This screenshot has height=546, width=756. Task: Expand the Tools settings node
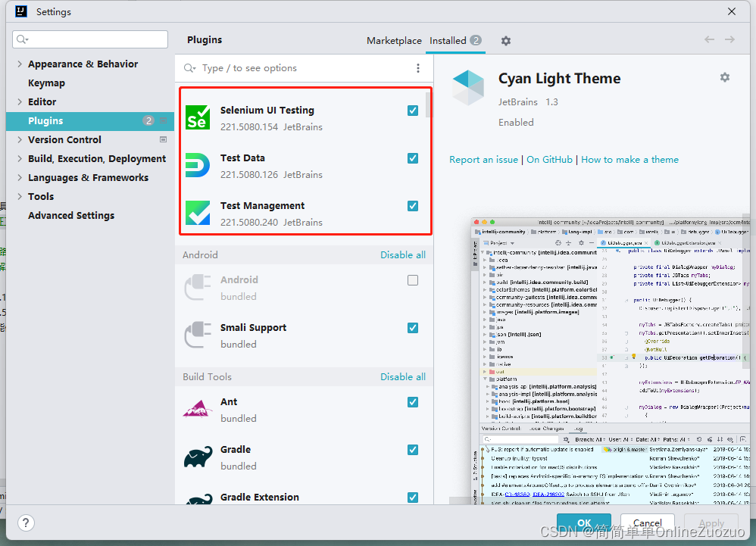pos(20,196)
